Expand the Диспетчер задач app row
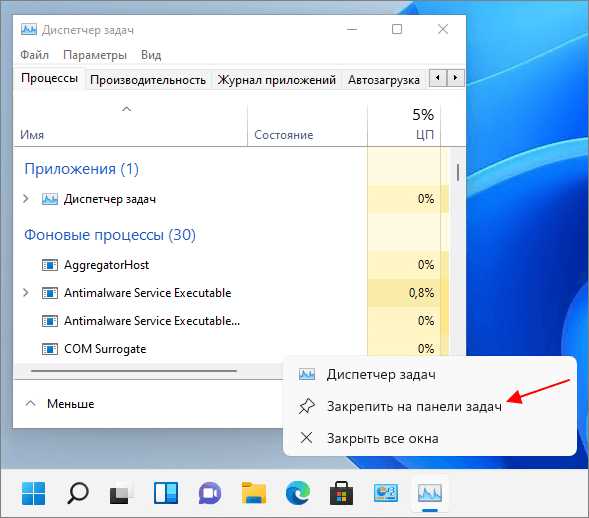589x518 pixels. (26, 198)
